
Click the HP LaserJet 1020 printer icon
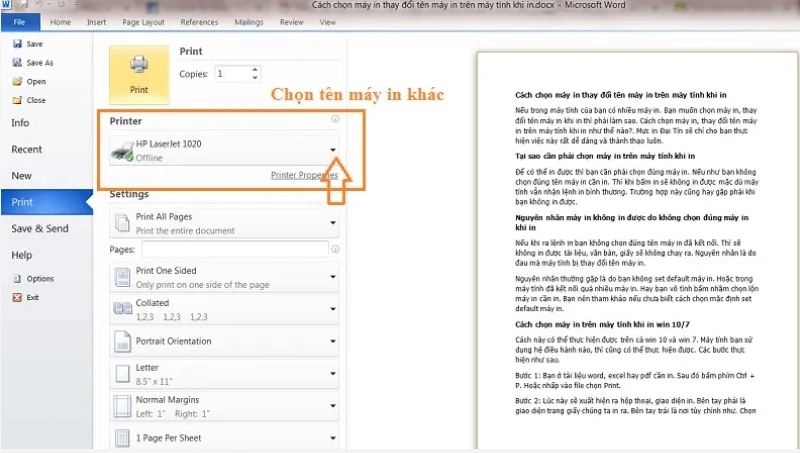click(122, 151)
